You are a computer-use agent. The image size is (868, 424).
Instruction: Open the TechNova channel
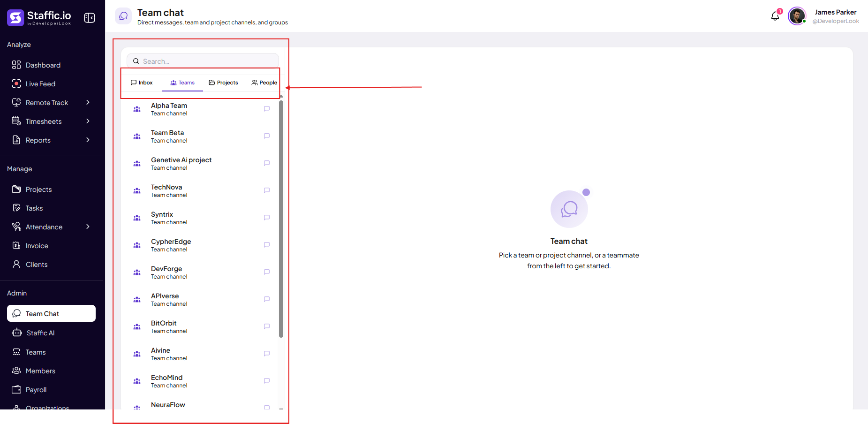200,191
